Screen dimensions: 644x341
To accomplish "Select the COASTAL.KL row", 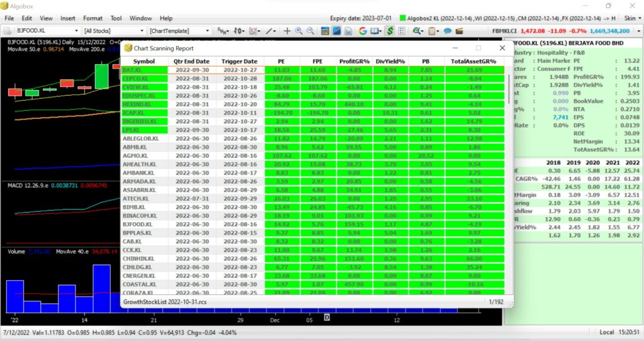I will click(312, 284).
